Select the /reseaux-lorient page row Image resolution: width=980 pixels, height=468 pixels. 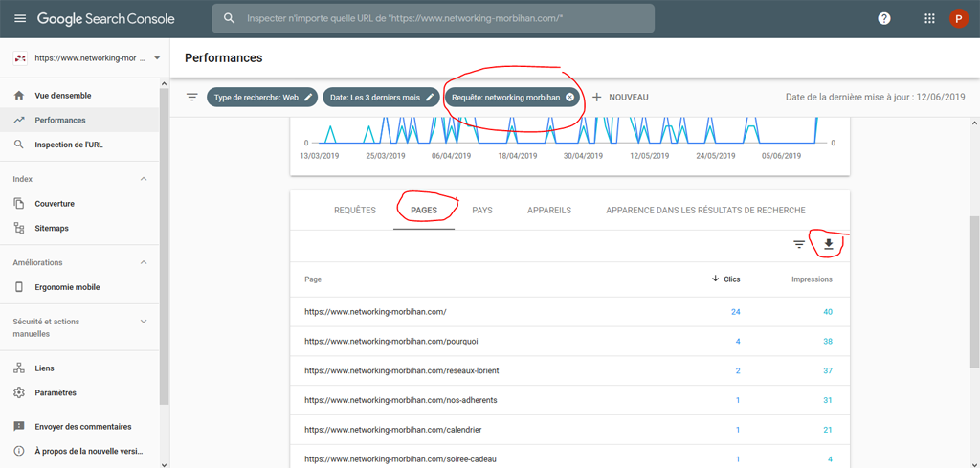570,371
